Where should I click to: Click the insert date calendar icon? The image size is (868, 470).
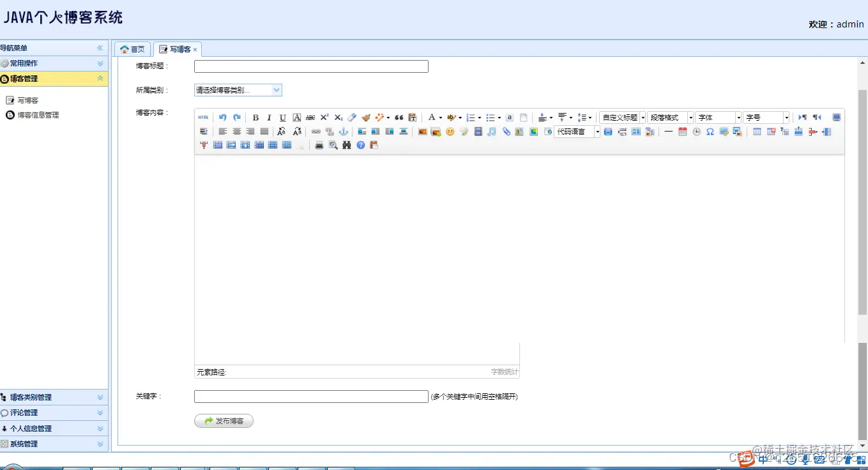click(683, 132)
